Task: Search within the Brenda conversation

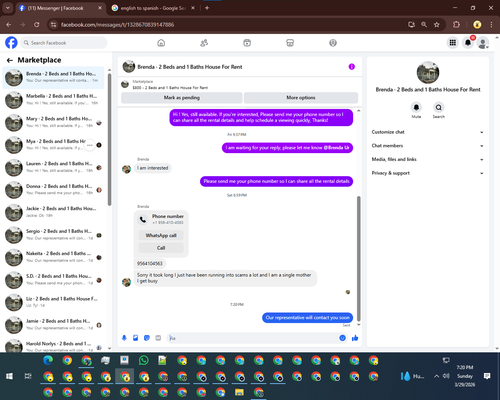Action: coord(439,108)
